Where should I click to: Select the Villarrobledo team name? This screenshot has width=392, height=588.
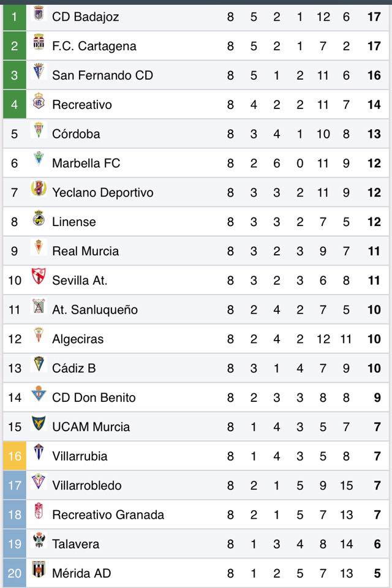click(86, 486)
